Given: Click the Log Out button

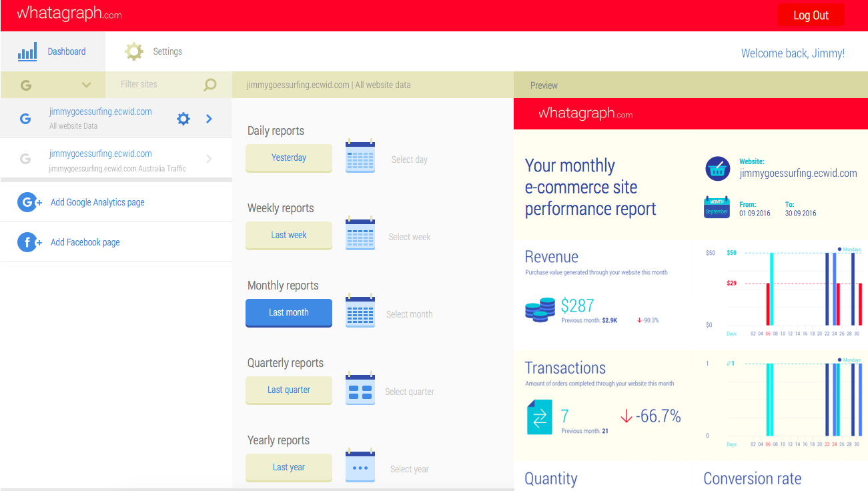Looking at the screenshot, I should (811, 15).
